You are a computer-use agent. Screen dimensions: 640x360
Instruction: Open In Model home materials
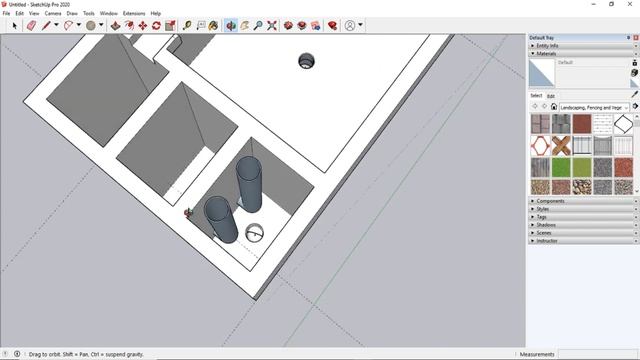[553, 107]
